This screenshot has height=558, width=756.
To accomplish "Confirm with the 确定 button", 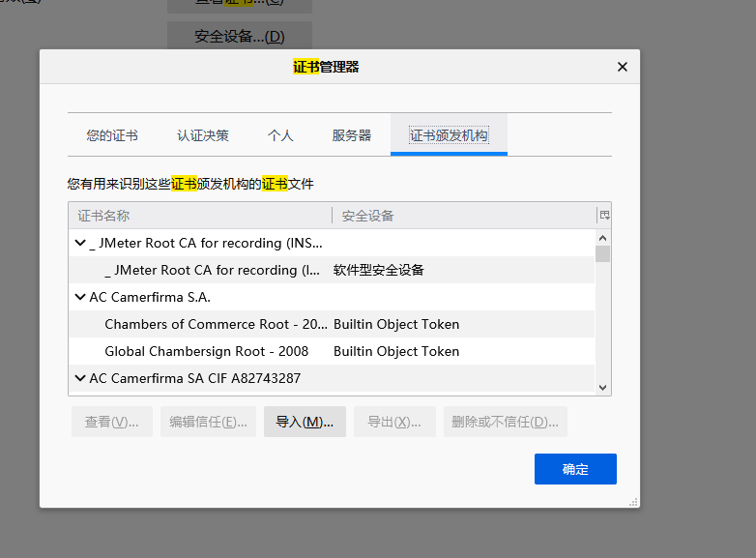I will [575, 469].
